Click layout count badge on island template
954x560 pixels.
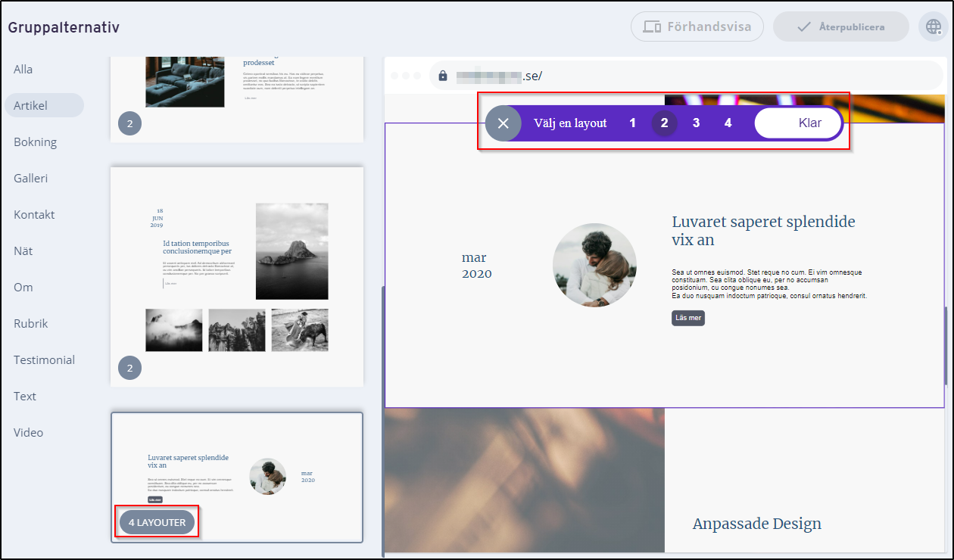(129, 369)
